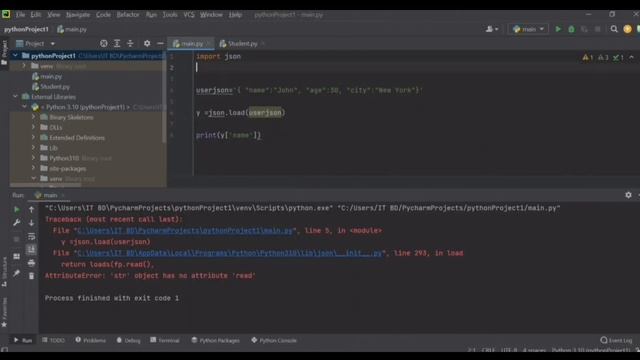
Task: Click the Select Opened File target icon
Action: click(104, 43)
